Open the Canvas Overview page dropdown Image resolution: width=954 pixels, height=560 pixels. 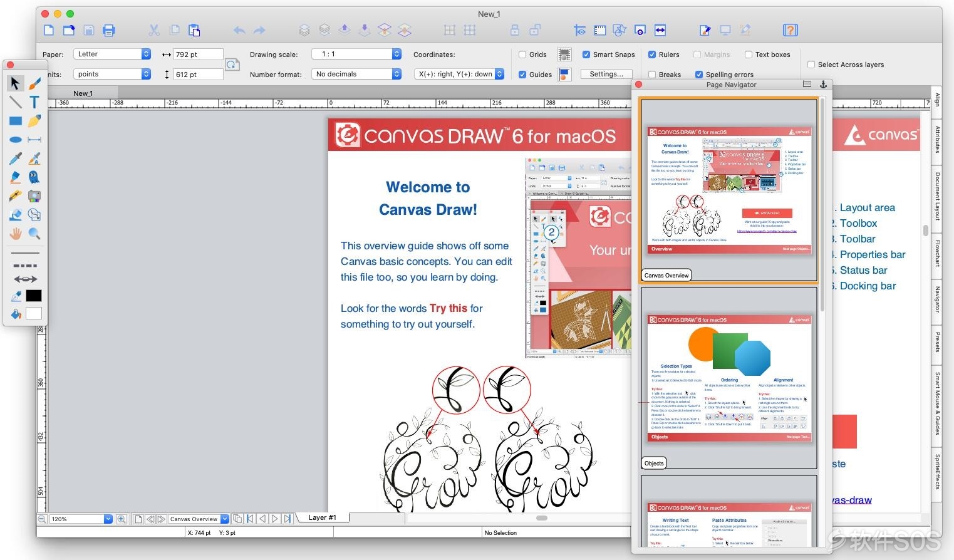[x=199, y=519]
